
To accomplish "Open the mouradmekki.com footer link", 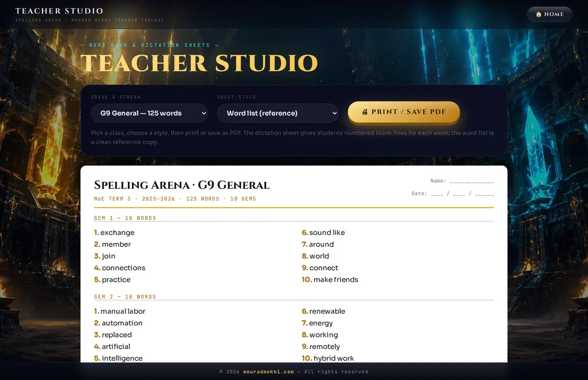I will pos(269,372).
